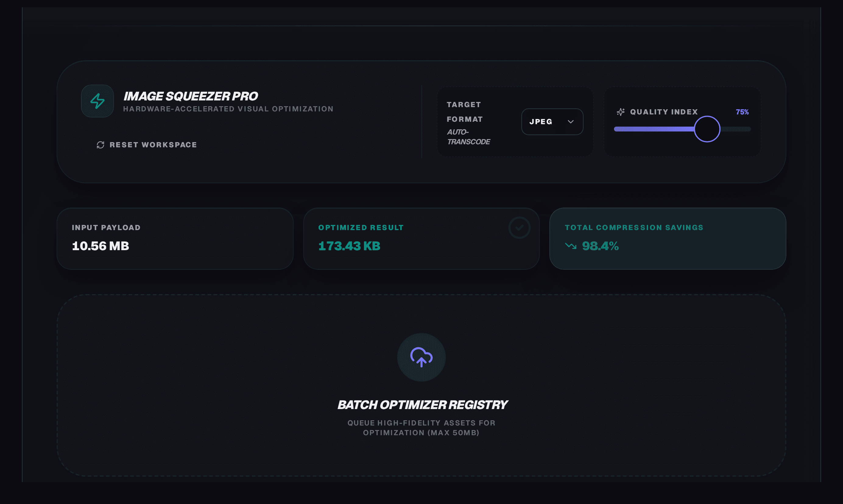
Task: Click the Hardware-Accelerated Visual Optimization subtitle
Action: click(228, 109)
